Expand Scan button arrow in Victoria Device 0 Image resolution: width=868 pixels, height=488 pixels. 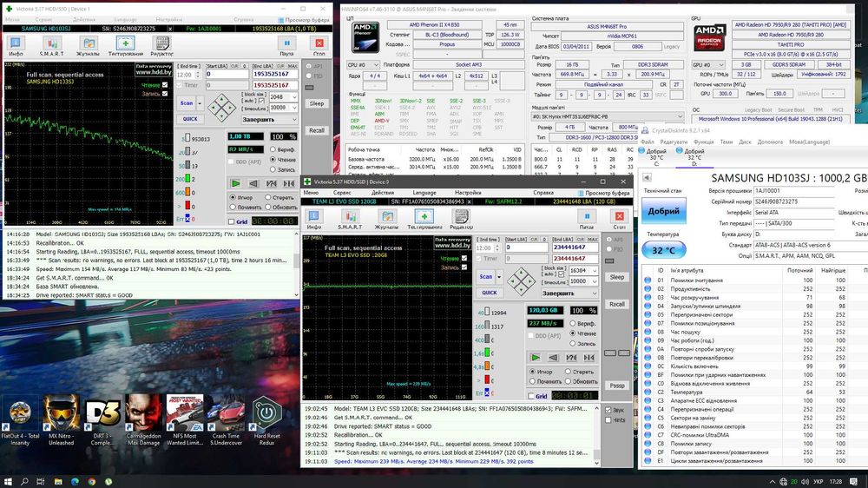coord(499,276)
